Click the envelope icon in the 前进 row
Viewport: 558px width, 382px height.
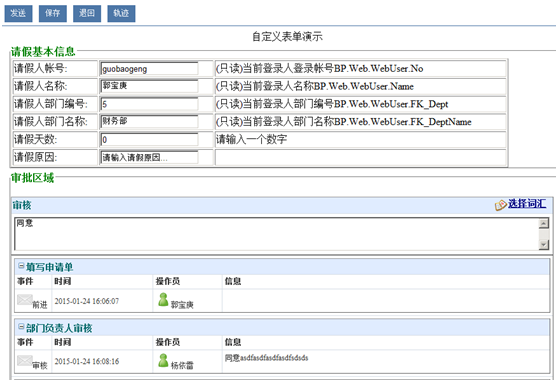click(x=25, y=300)
